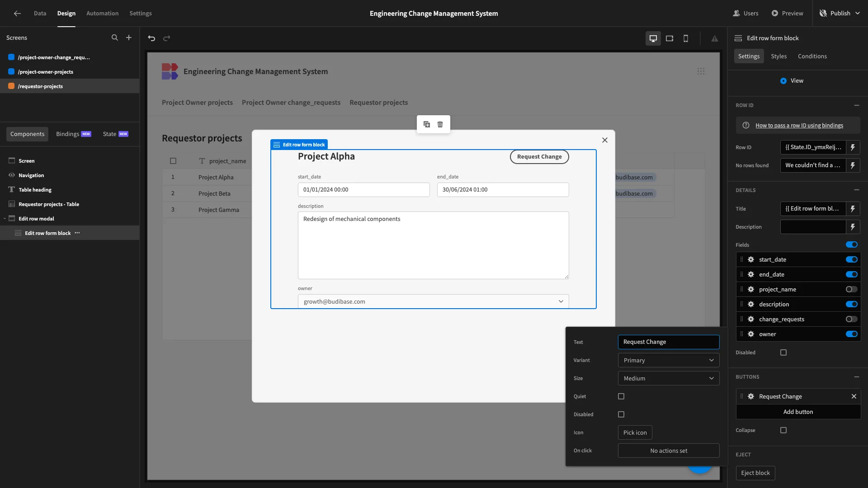Viewport: 868px width, 488px height.
Task: Open project_name field settings gear
Action: click(751, 289)
